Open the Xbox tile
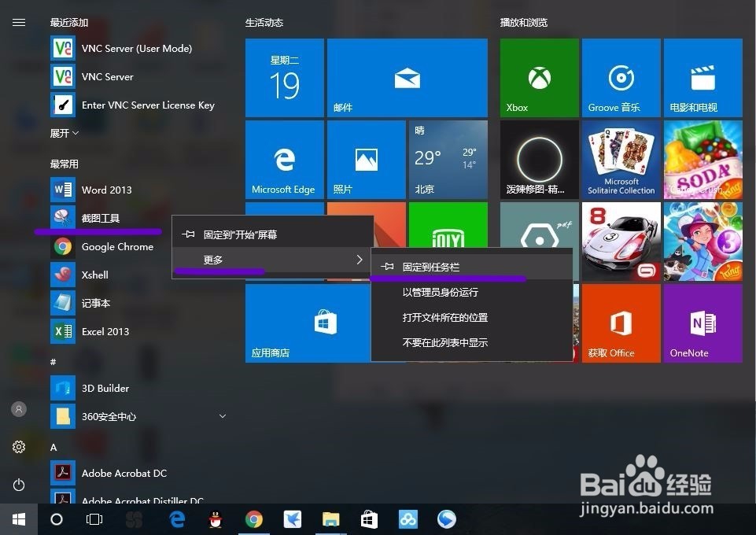Screen dimensions: 756x535 point(540,78)
